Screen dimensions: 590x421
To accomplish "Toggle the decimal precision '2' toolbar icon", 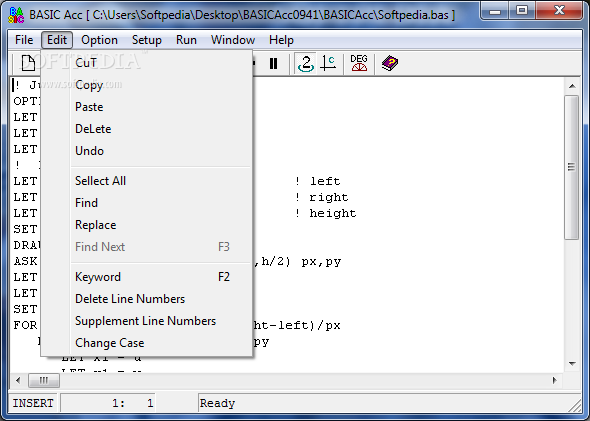I will [x=306, y=63].
